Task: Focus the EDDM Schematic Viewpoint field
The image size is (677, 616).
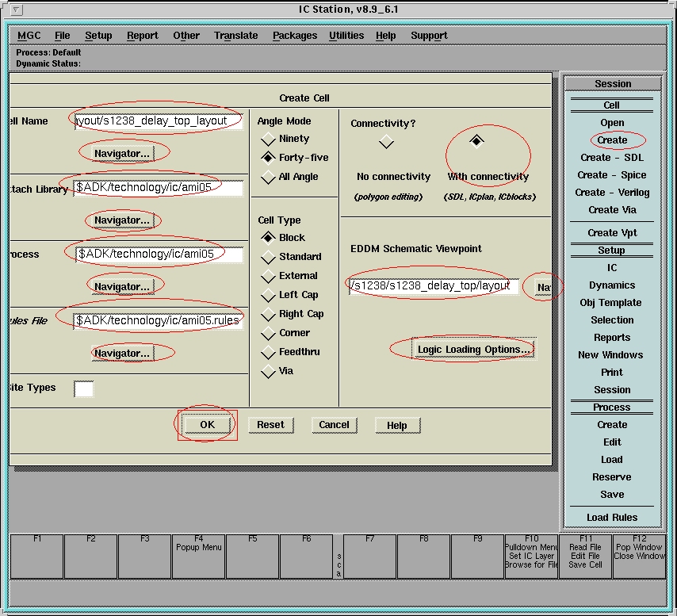Action: tap(433, 285)
